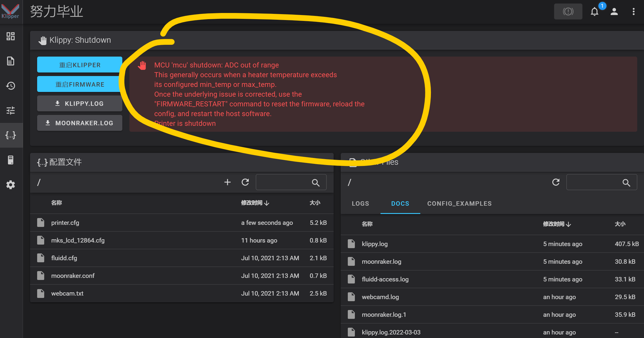Click search icon in Other Files panel
Screen dimensions: 644x338
[626, 183]
